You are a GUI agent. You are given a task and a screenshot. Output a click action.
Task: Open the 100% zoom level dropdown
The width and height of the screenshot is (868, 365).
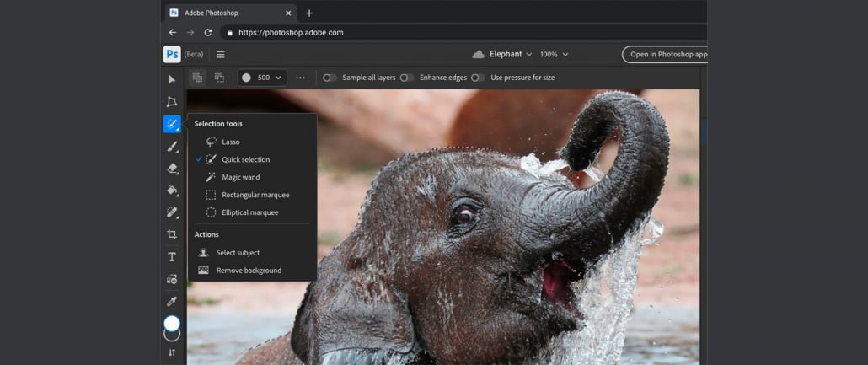click(x=555, y=54)
